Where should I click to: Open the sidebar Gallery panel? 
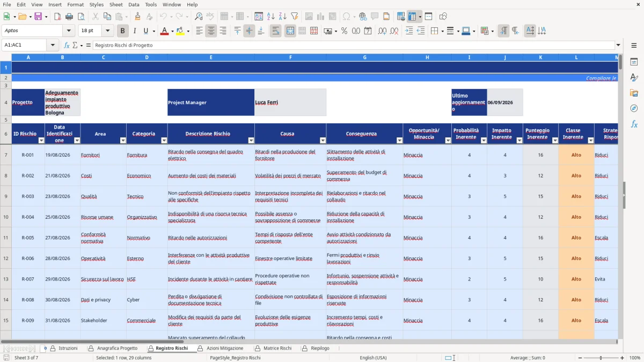click(634, 93)
